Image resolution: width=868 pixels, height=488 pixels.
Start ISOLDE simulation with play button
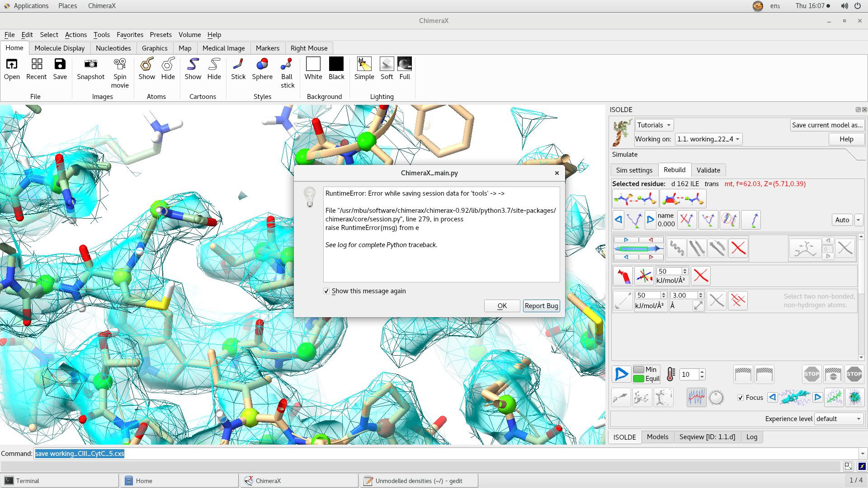pos(622,374)
